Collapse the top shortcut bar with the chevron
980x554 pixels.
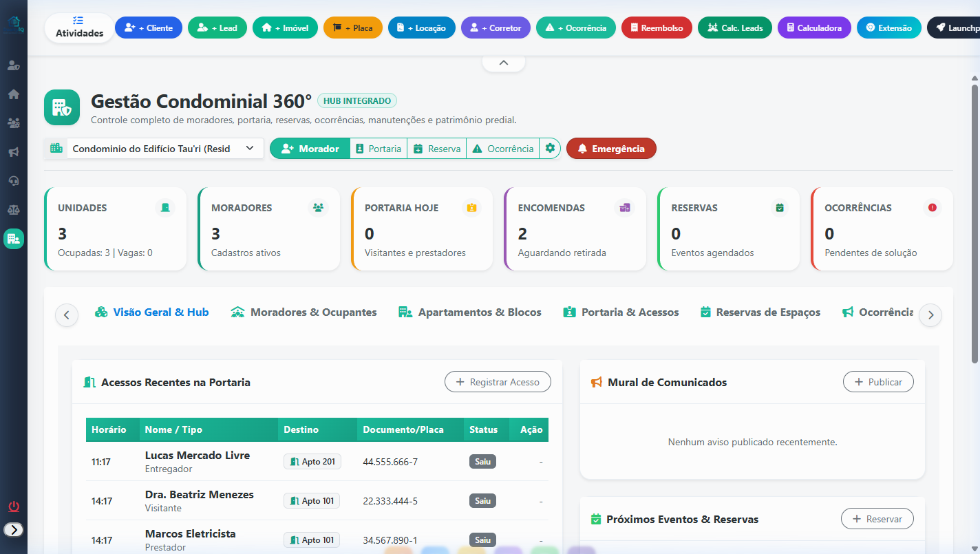click(504, 63)
